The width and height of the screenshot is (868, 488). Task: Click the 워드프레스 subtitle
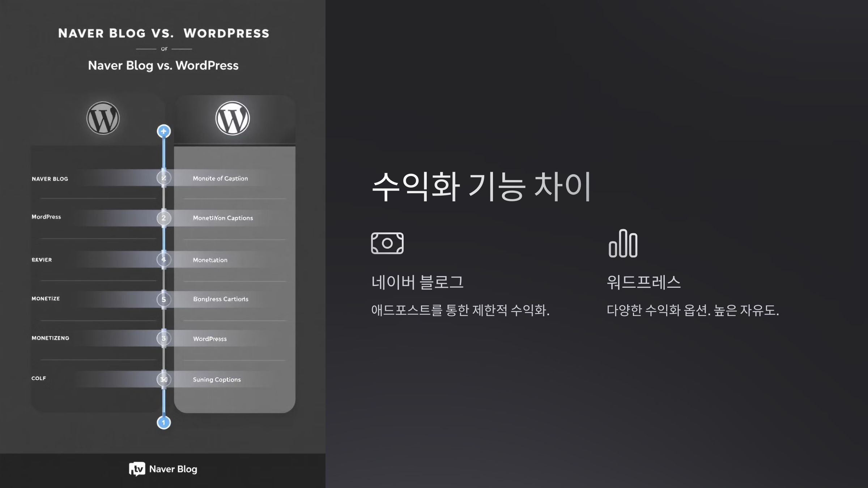[x=644, y=282]
